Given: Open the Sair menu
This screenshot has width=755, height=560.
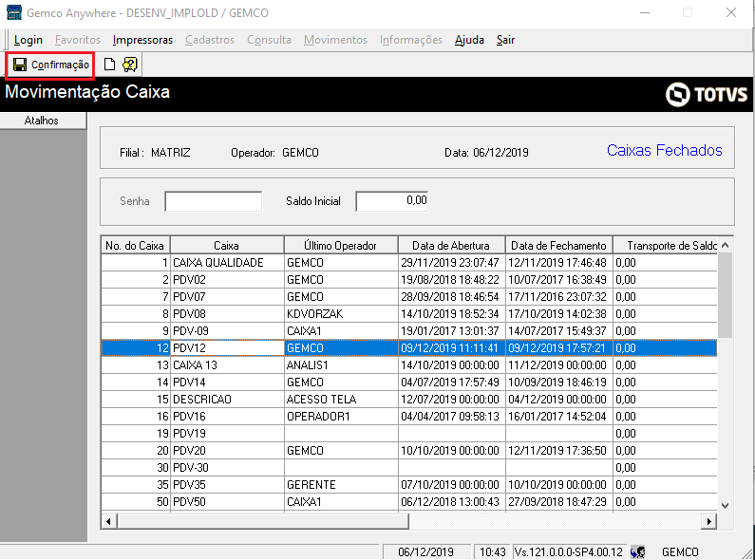Looking at the screenshot, I should [x=505, y=40].
